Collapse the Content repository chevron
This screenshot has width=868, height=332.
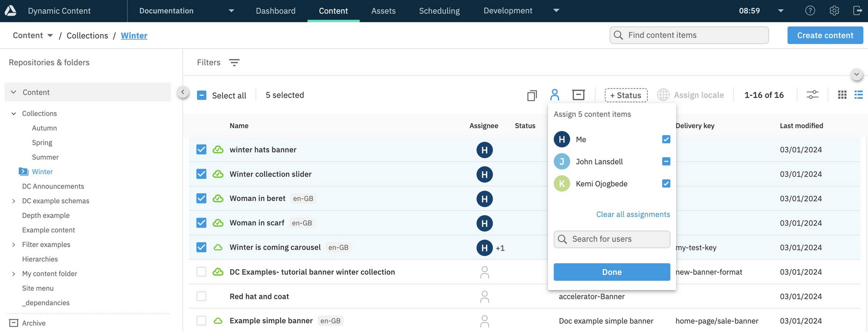(13, 92)
